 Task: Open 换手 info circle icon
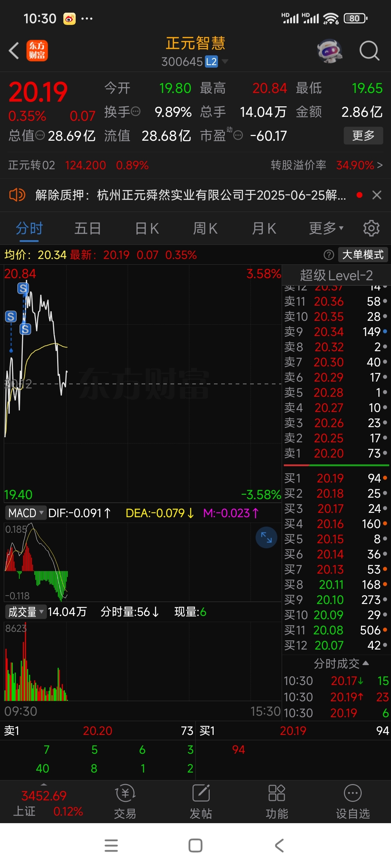[135, 111]
